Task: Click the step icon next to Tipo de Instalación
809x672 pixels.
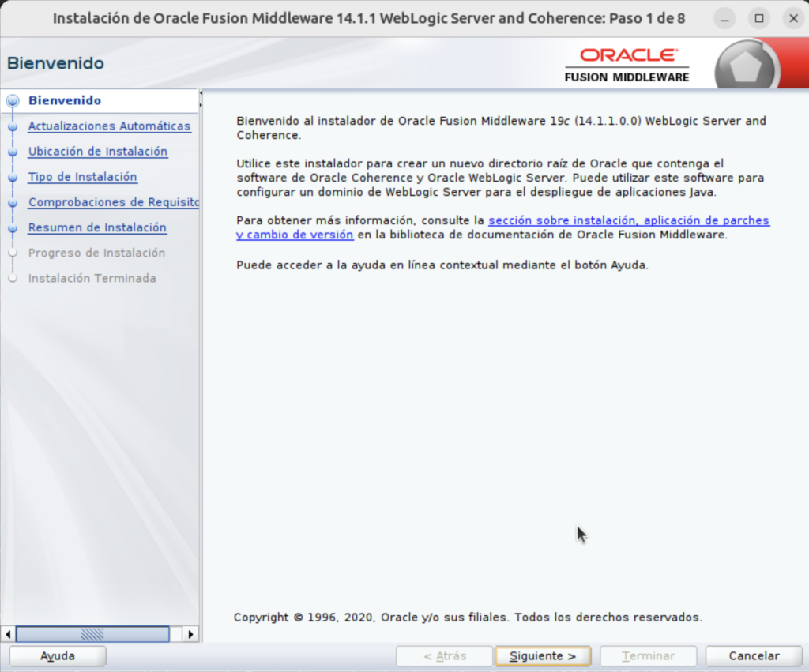Action: [13, 177]
